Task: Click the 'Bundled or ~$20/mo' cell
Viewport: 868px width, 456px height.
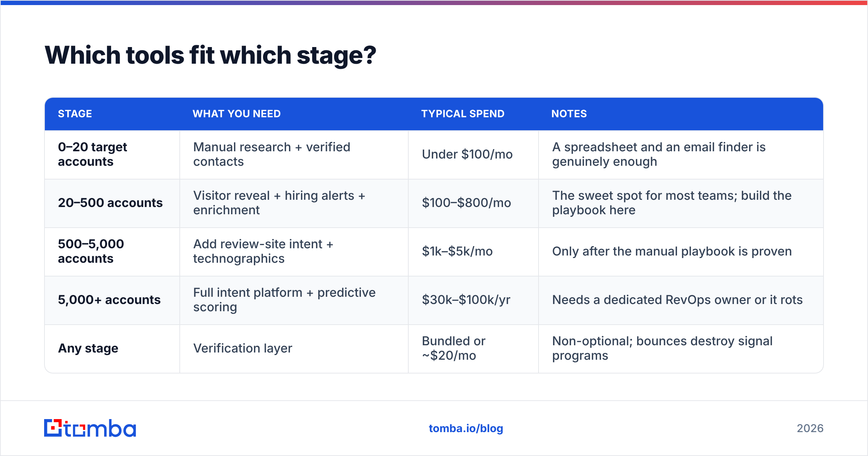Action: pyautogui.click(x=473, y=349)
